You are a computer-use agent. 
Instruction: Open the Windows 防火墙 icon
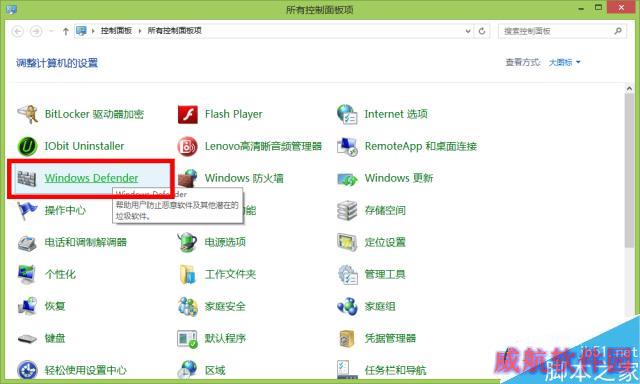(187, 178)
